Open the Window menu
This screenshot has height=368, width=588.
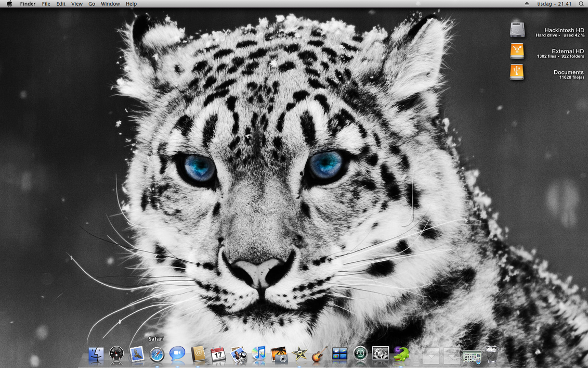[110, 4]
